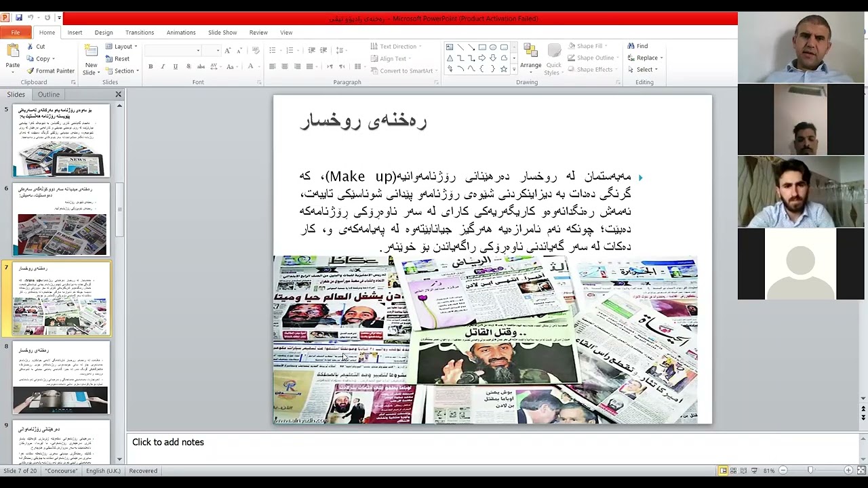
Task: Click the "Concourse" theme name in status bar
Action: (62, 471)
